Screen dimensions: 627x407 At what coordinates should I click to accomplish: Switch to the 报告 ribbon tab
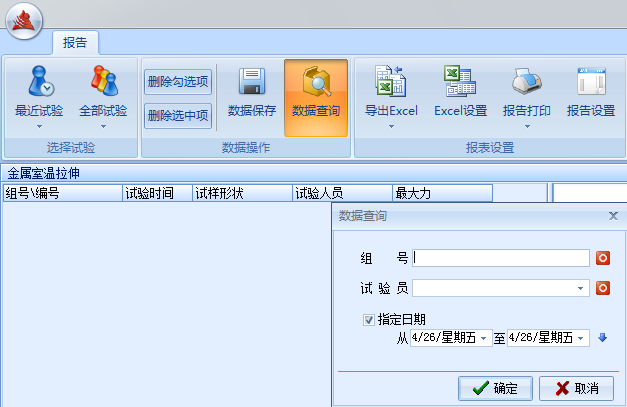pos(75,43)
